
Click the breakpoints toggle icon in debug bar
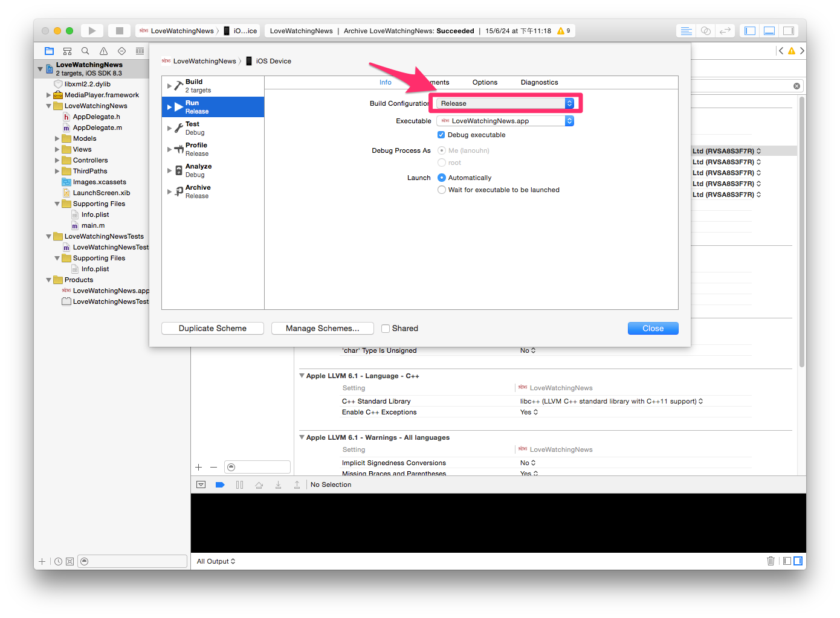220,484
